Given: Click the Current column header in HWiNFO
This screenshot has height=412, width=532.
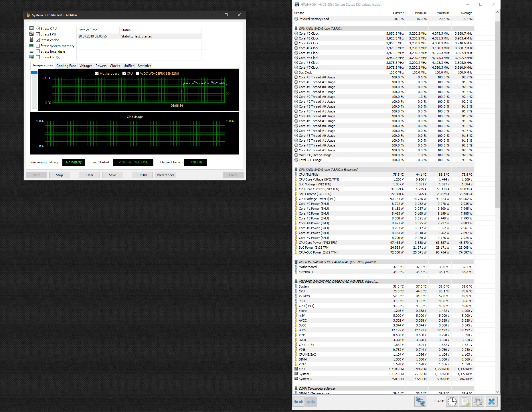Looking at the screenshot, I should (393, 13).
